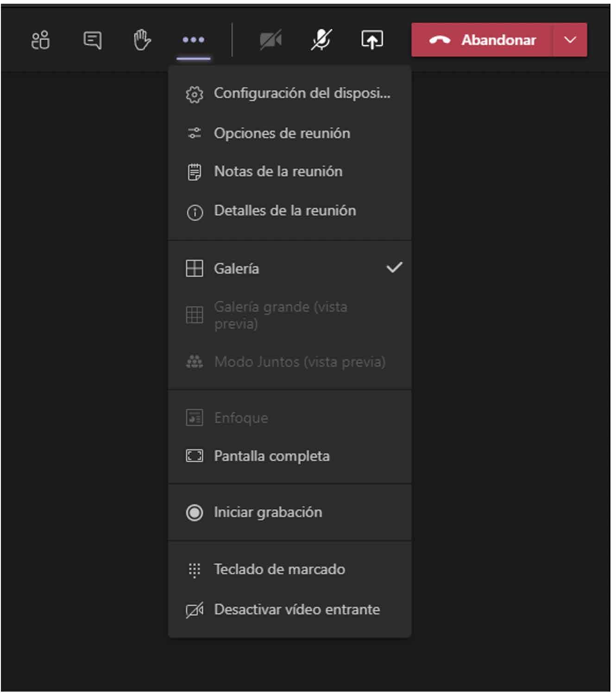Open Teclado de marcado
Screen dimensions: 616x693
pos(290,569)
